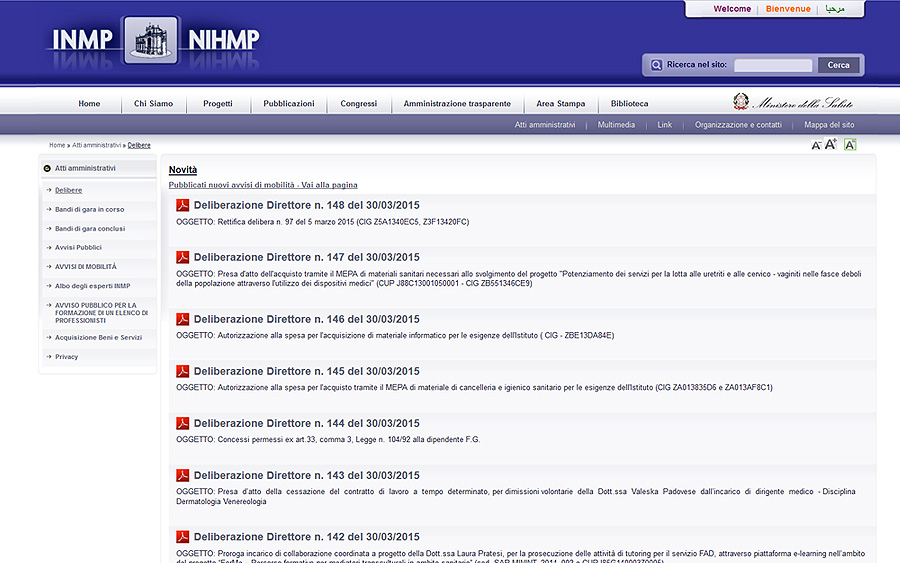Screen dimensions: 900x563
Task: Open the Progetti menu
Action: pyautogui.click(x=218, y=103)
